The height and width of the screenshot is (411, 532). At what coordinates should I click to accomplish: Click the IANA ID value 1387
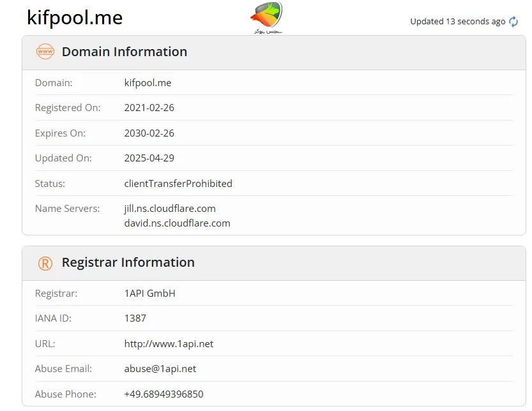(x=135, y=318)
